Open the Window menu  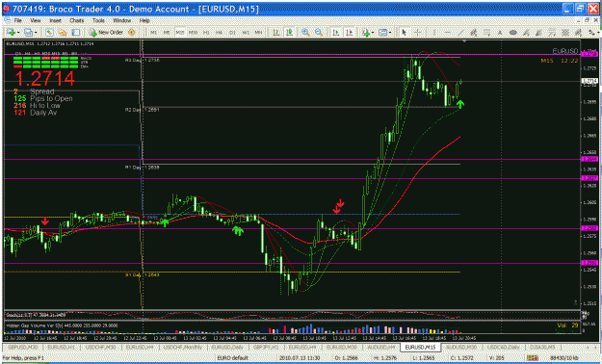tap(122, 20)
